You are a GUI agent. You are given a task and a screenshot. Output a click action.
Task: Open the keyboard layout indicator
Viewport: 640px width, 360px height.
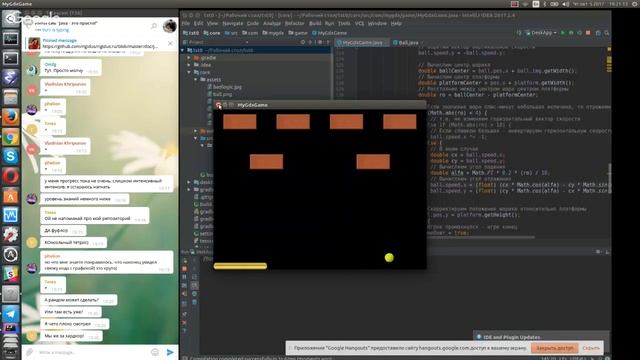pos(536,4)
